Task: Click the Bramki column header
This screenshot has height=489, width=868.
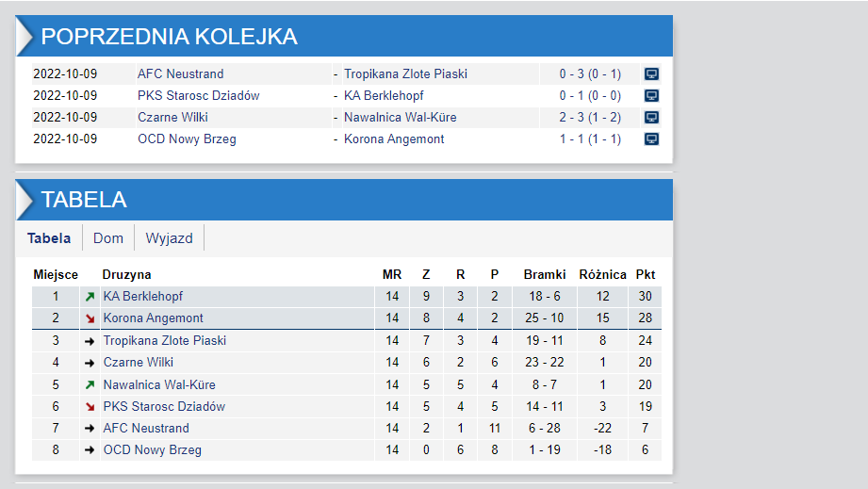Action: pos(545,274)
